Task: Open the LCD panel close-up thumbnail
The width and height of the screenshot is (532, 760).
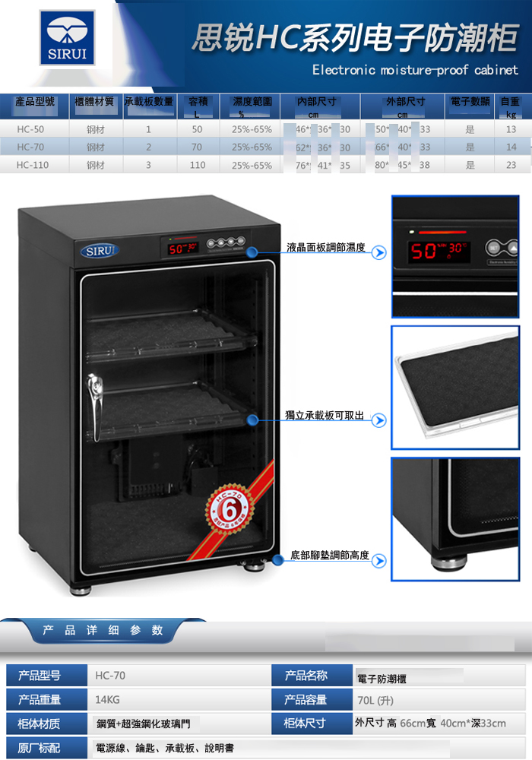Action: pos(455,257)
